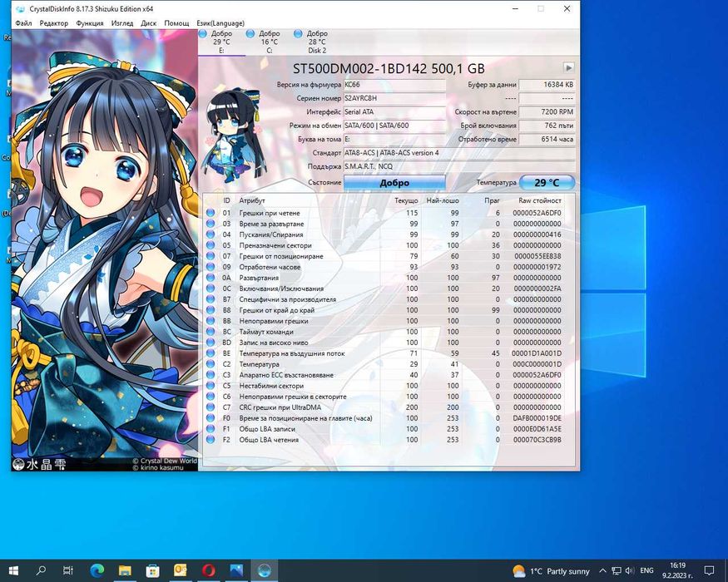Click status orb for attribute BE

click(210, 353)
